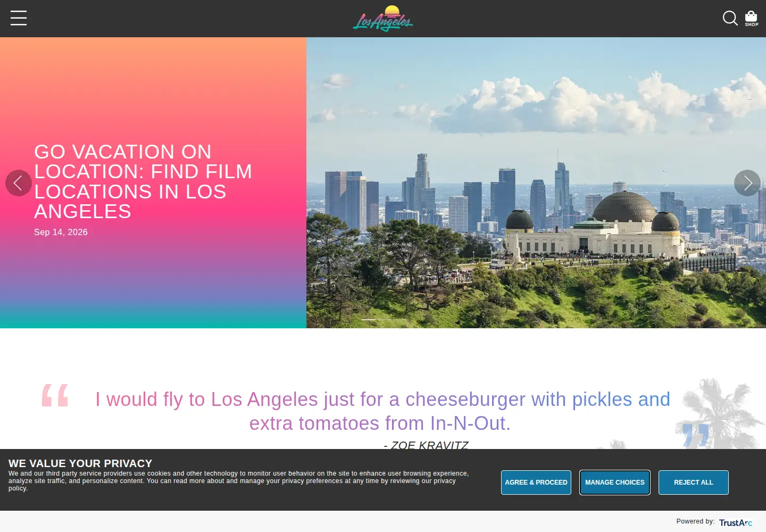Click the Zoe Kravitz attribution text
Screen dimensions: 766x532
coord(426,445)
